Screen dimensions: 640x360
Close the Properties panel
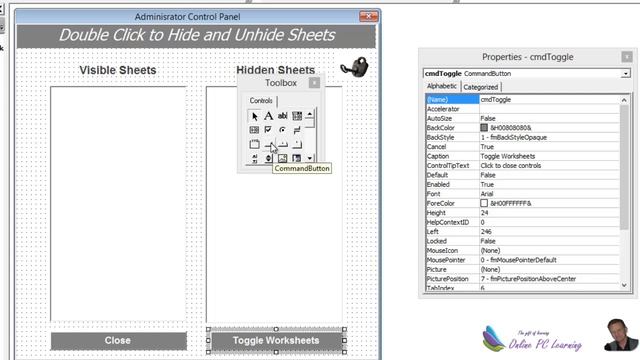[627, 57]
